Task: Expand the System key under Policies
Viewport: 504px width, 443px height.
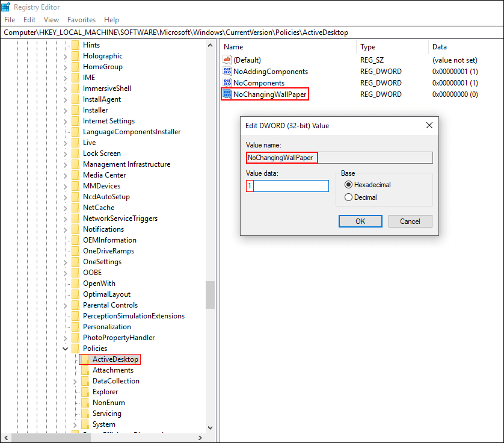Action: coord(75,425)
